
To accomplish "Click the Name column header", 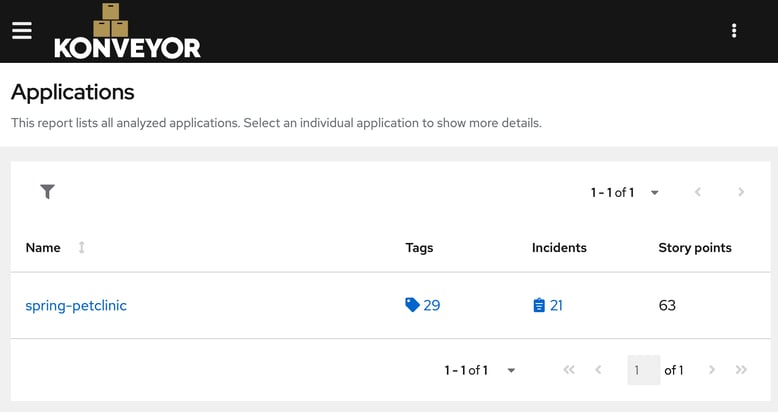I will [43, 247].
